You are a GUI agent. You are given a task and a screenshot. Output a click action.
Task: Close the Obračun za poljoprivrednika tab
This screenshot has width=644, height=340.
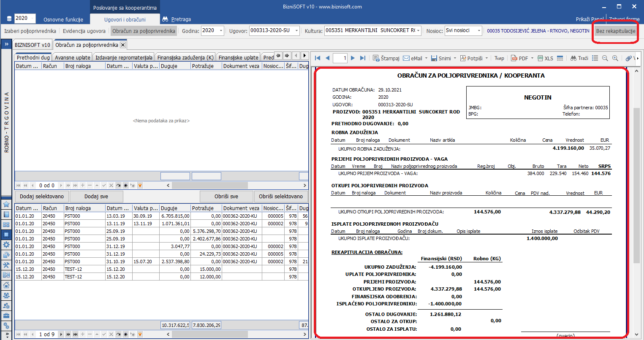coord(123,45)
